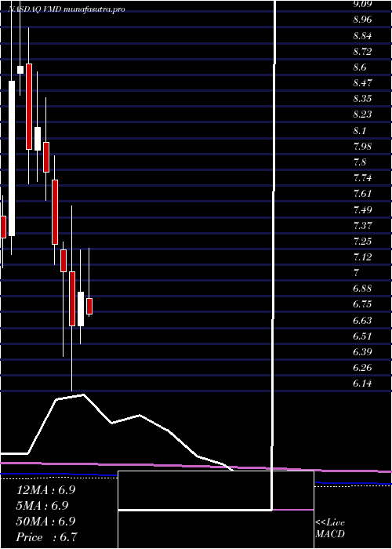The width and height of the screenshot is (392, 549).
Task: Select the 7 price axis label
Action: 357,273
